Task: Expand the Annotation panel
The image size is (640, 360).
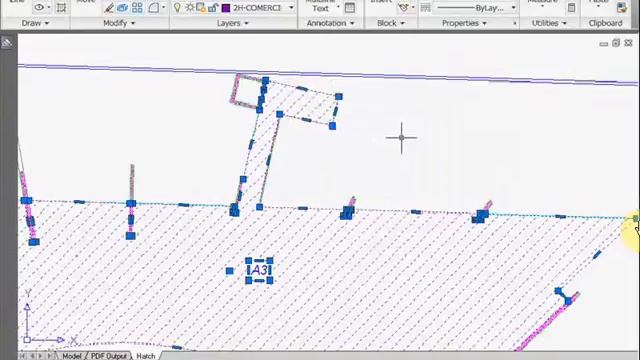Action: tap(330, 23)
